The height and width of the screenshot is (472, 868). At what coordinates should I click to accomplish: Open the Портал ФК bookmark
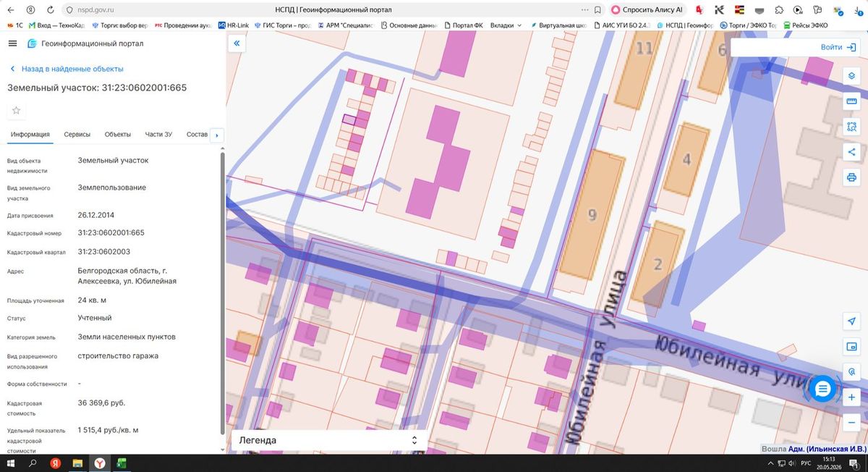(x=463, y=25)
